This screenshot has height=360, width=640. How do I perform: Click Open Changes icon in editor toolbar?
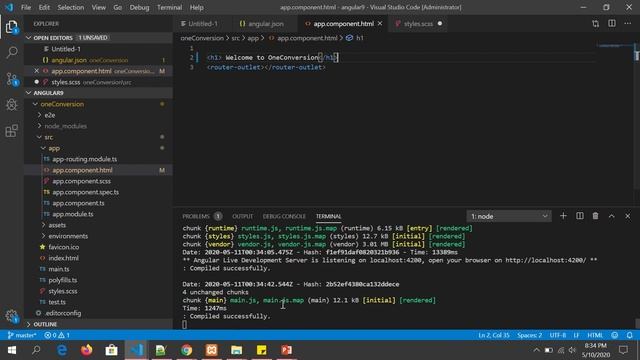click(x=596, y=24)
